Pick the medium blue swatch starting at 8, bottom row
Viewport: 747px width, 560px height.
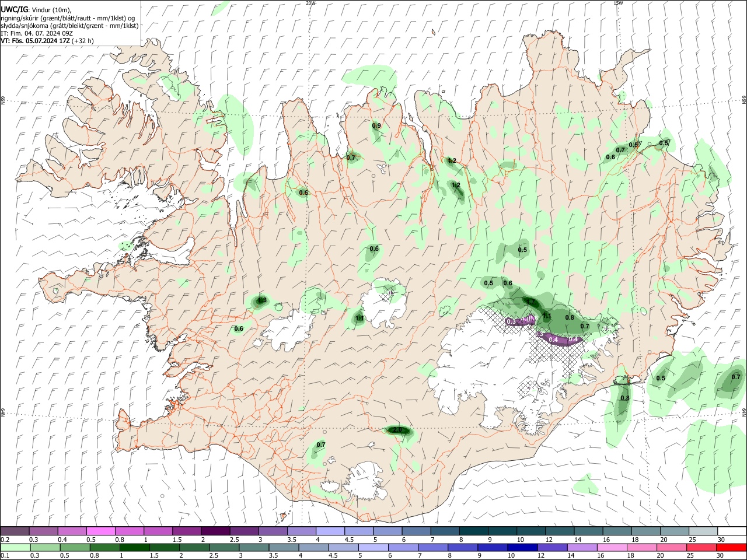463,547
